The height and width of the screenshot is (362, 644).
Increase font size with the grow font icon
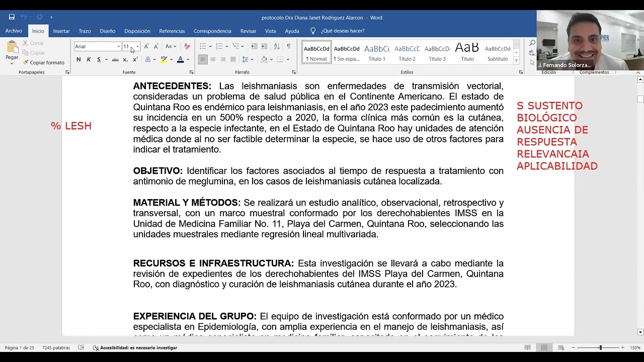146,46
